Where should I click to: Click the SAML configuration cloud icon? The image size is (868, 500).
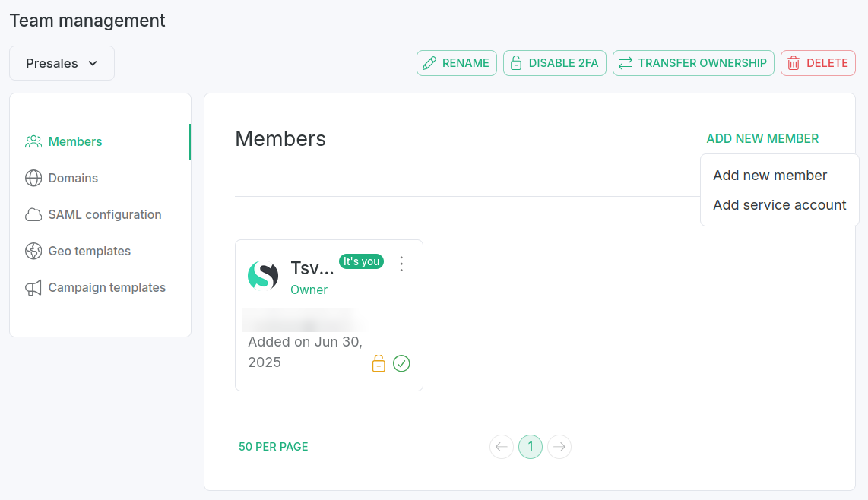[33, 214]
